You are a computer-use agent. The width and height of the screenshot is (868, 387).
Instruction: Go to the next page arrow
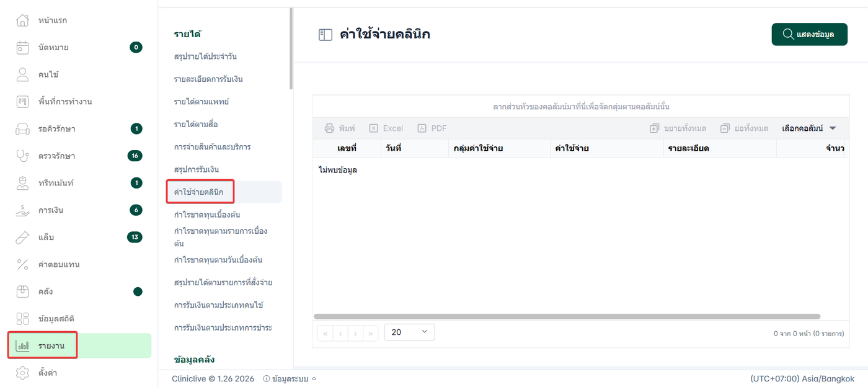pyautogui.click(x=355, y=333)
